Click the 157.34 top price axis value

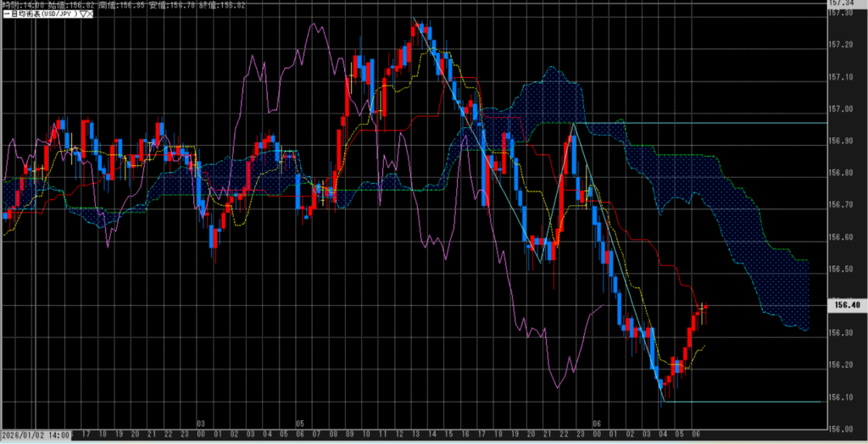(844, 3)
